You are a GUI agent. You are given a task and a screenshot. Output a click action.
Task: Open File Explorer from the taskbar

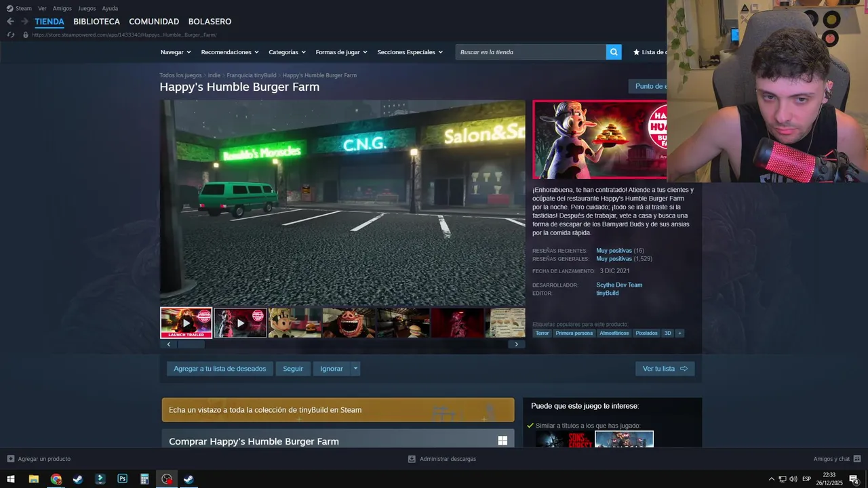(x=33, y=479)
